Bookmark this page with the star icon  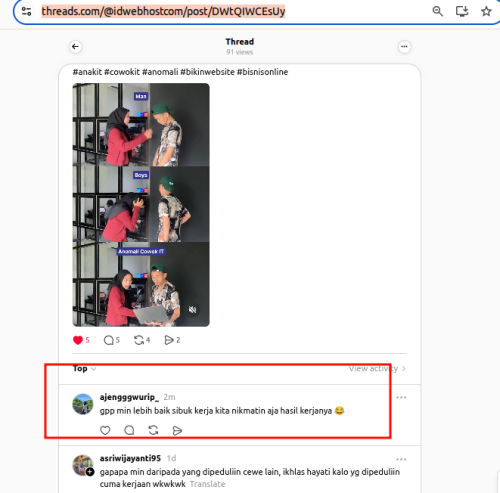pos(486,11)
